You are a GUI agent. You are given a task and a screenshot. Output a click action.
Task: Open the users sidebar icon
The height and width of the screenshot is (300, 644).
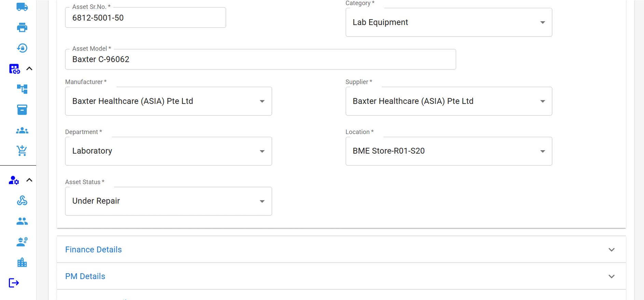pyautogui.click(x=22, y=221)
